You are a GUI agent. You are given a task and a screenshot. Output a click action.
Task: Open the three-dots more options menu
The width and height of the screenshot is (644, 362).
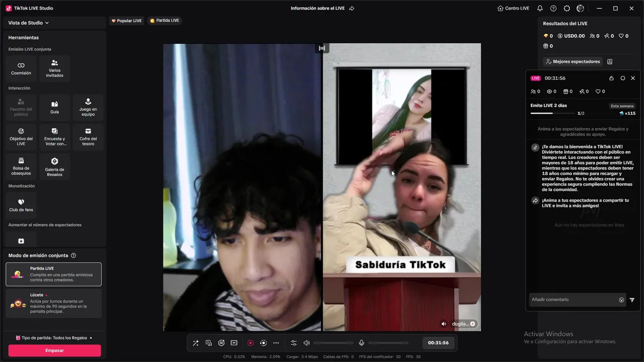click(276, 343)
